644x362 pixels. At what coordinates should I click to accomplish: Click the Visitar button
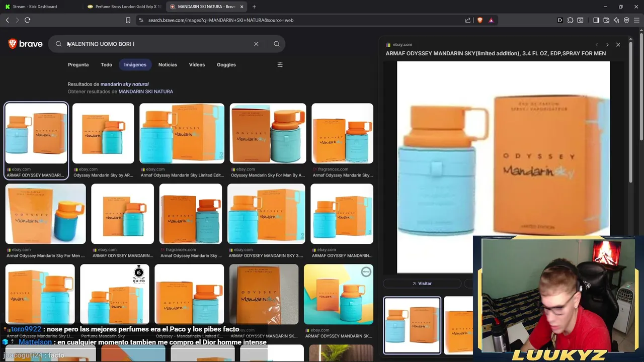click(422, 284)
